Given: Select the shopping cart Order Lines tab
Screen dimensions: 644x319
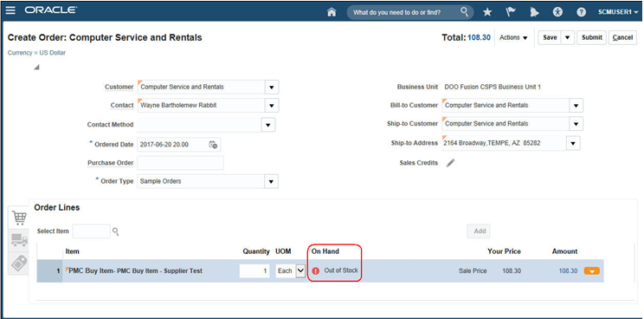Looking at the screenshot, I should pos(19,217).
